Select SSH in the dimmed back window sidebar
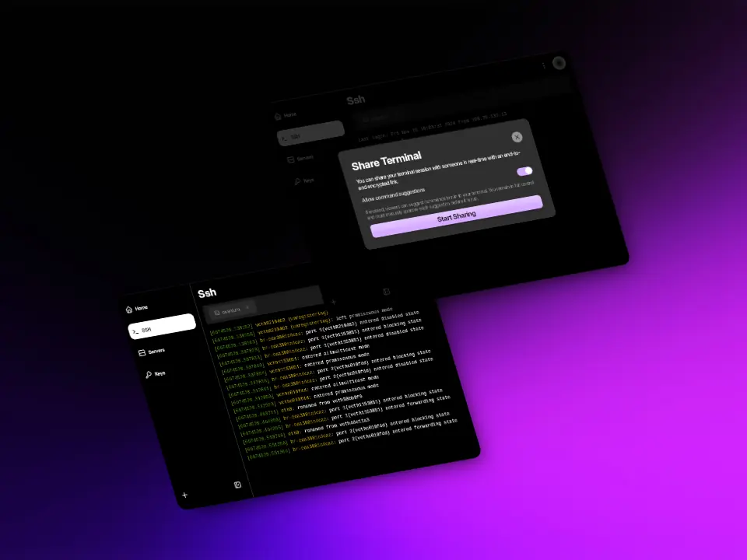Screen dimensions: 747x560 310,135
